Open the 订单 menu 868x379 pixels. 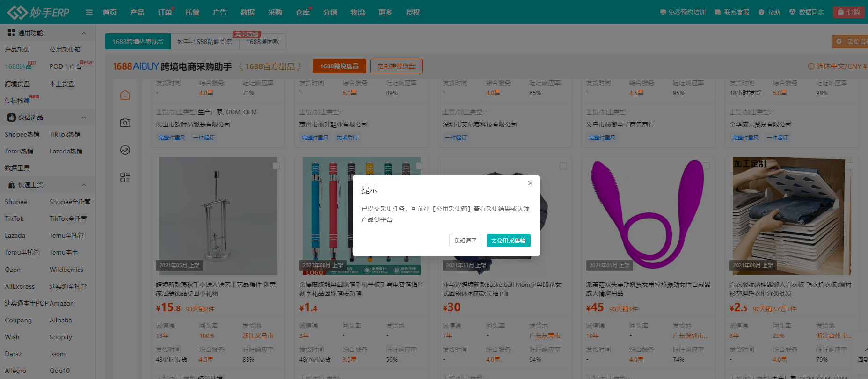[165, 12]
